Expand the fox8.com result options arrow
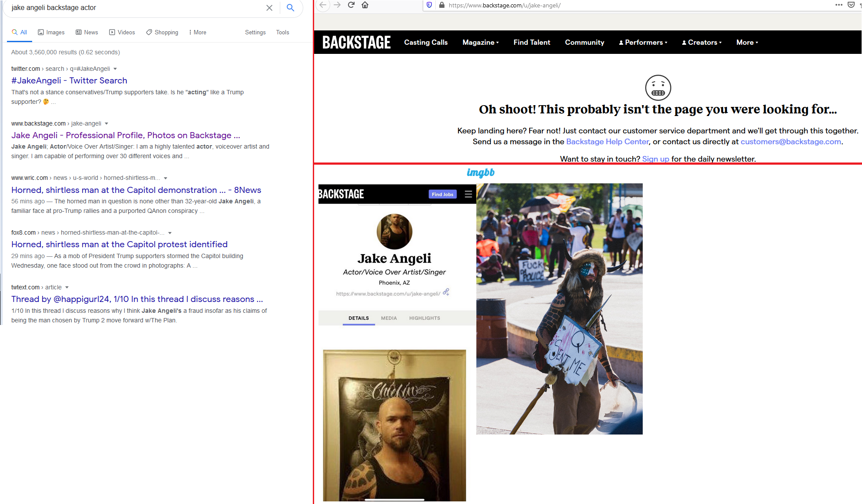This screenshot has height=504, width=862. [170, 233]
